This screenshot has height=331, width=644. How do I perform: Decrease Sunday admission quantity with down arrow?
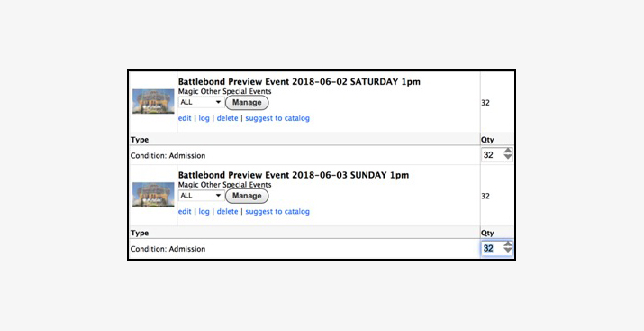click(x=508, y=251)
